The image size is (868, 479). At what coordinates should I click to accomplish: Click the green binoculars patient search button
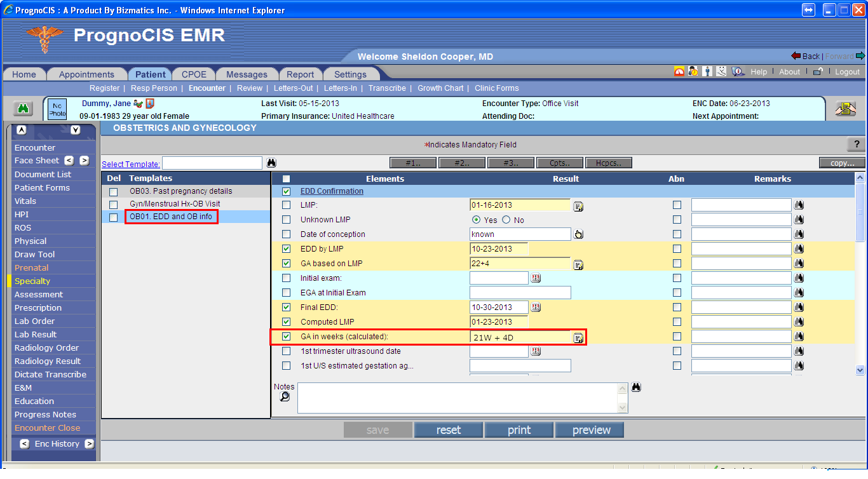coord(24,109)
